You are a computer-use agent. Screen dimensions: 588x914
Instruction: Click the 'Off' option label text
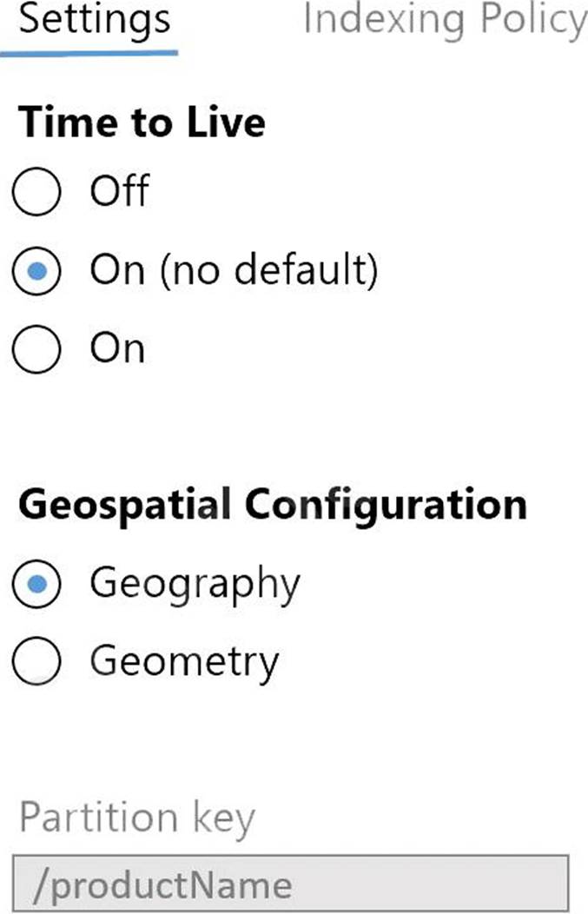[119, 190]
